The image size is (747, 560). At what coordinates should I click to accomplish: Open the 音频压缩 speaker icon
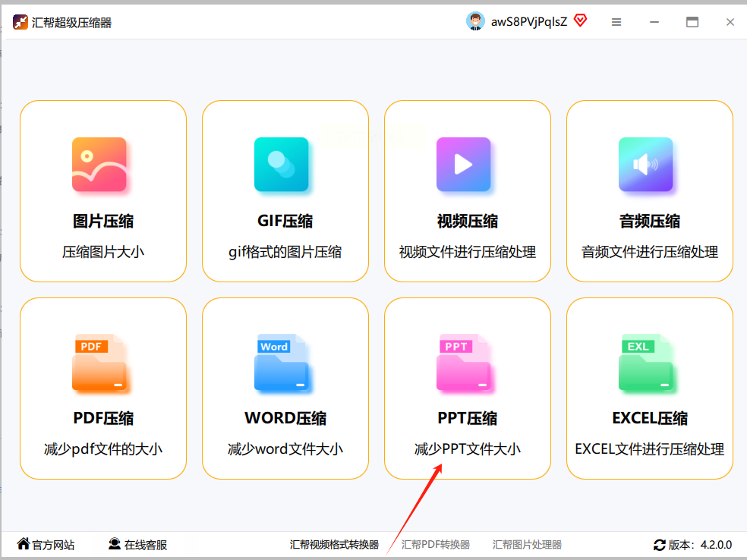(645, 165)
